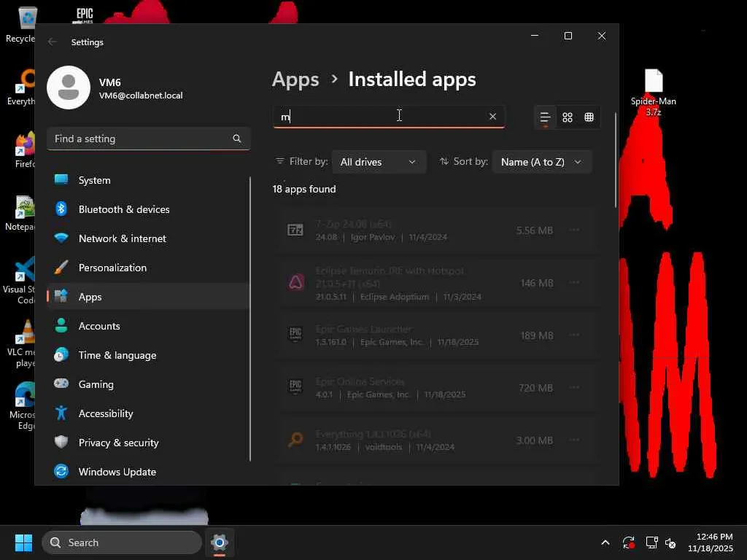
Task: Open the All drives filter dropdown
Action: click(379, 162)
